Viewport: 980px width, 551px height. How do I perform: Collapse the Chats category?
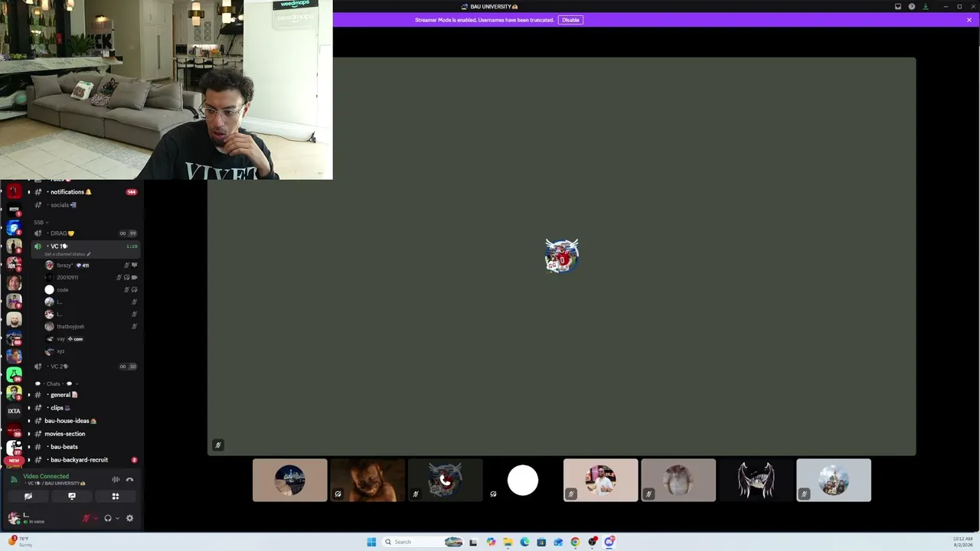(55, 383)
